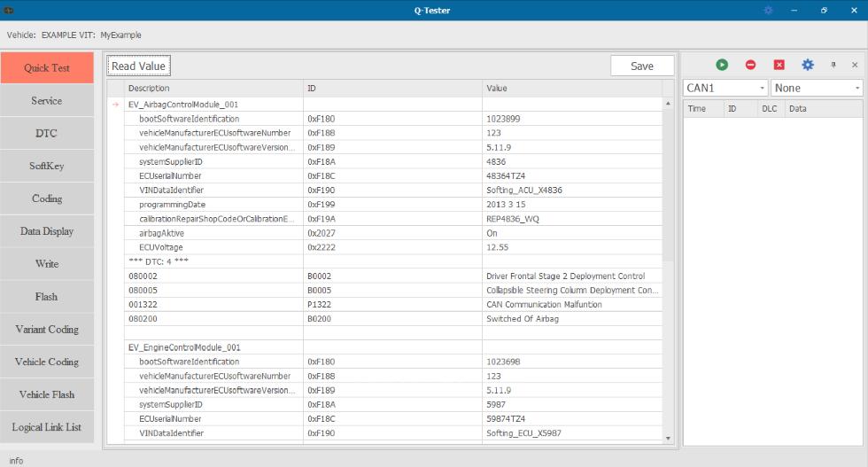Pin the trace panel with pushpin icon
The height and width of the screenshot is (467, 868).
point(833,65)
